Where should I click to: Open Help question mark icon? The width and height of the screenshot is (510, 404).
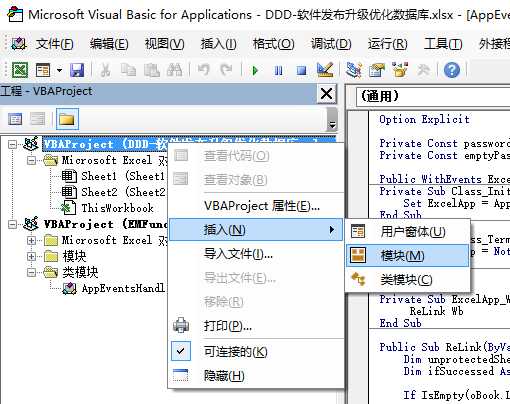click(452, 70)
